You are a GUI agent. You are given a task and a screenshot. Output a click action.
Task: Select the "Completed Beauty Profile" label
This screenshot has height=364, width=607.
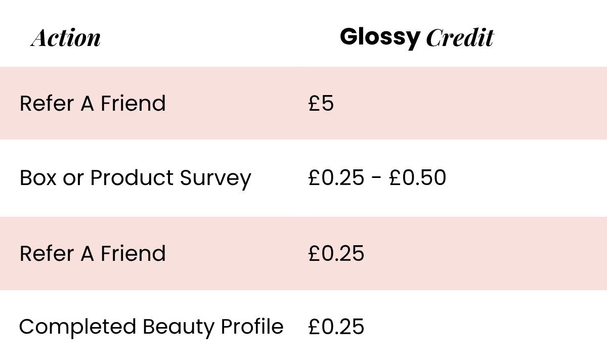click(151, 327)
